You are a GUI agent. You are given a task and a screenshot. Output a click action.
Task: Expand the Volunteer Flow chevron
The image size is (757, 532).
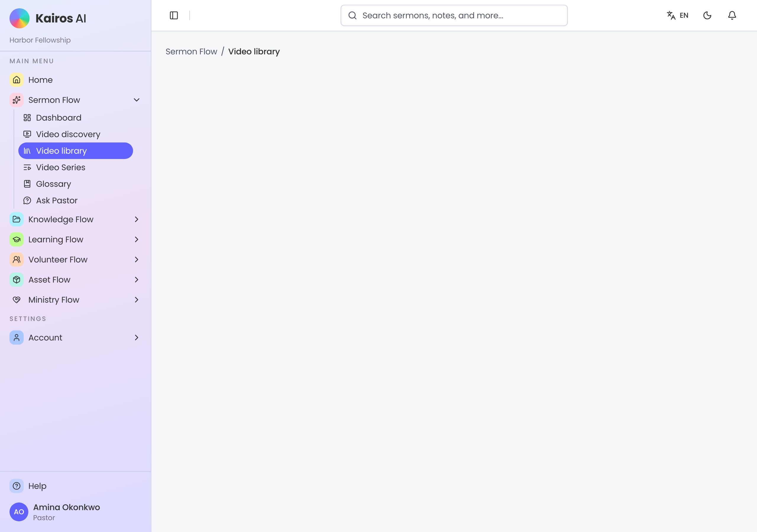[x=137, y=260]
